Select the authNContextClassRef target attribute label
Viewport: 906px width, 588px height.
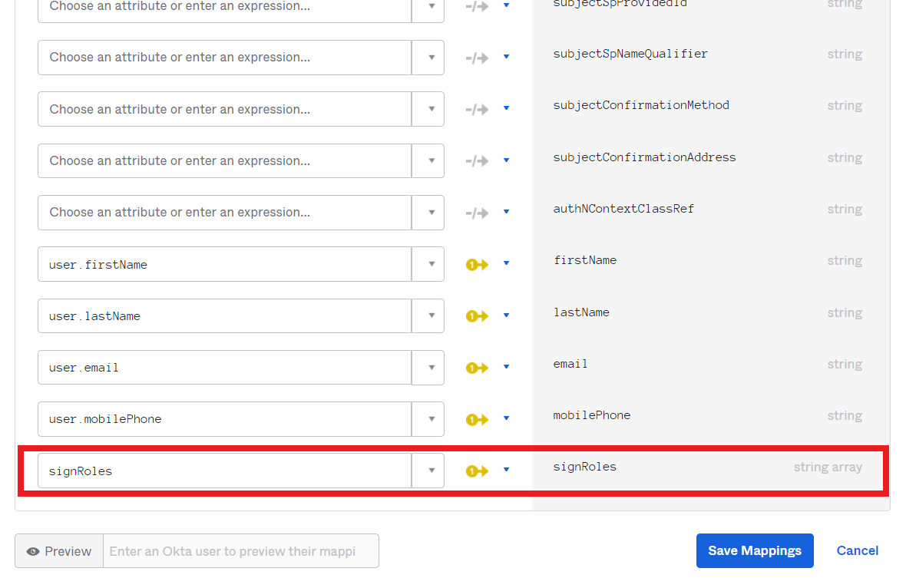623,209
